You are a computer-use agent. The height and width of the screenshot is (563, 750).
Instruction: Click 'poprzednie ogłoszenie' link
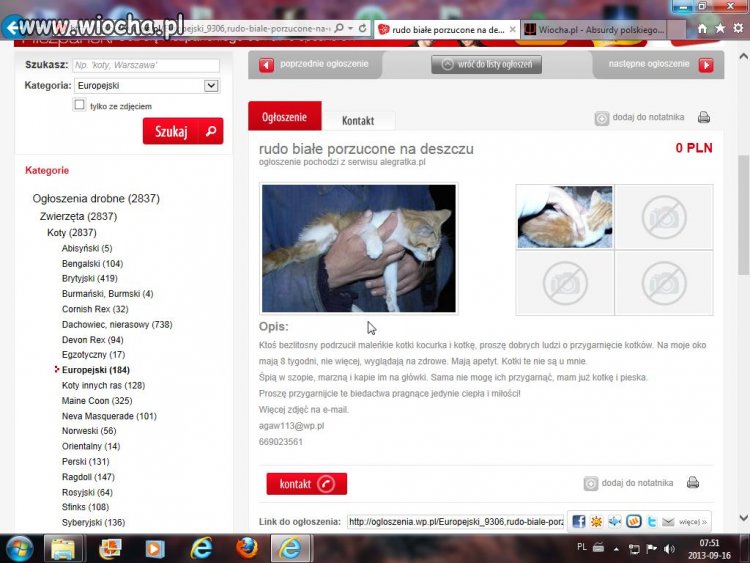(x=324, y=64)
